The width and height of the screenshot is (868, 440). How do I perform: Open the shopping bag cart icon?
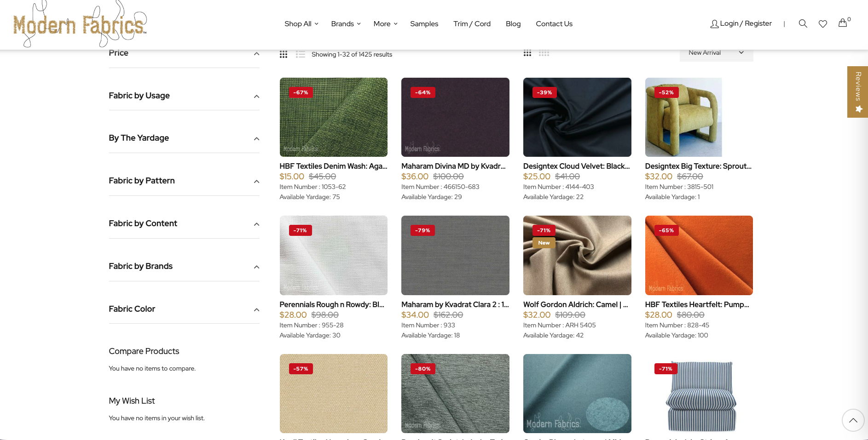[x=843, y=23]
